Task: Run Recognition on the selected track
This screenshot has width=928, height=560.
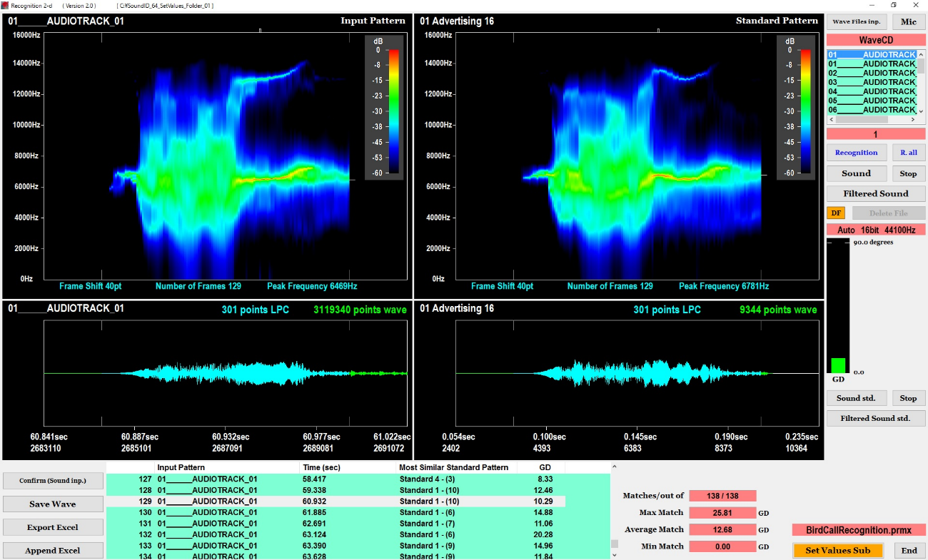Action: (x=857, y=153)
